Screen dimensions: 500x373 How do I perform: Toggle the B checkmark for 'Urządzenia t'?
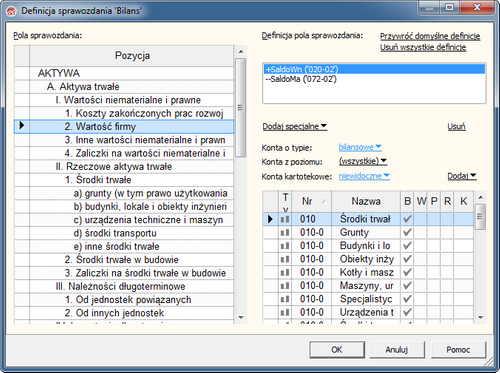(407, 312)
